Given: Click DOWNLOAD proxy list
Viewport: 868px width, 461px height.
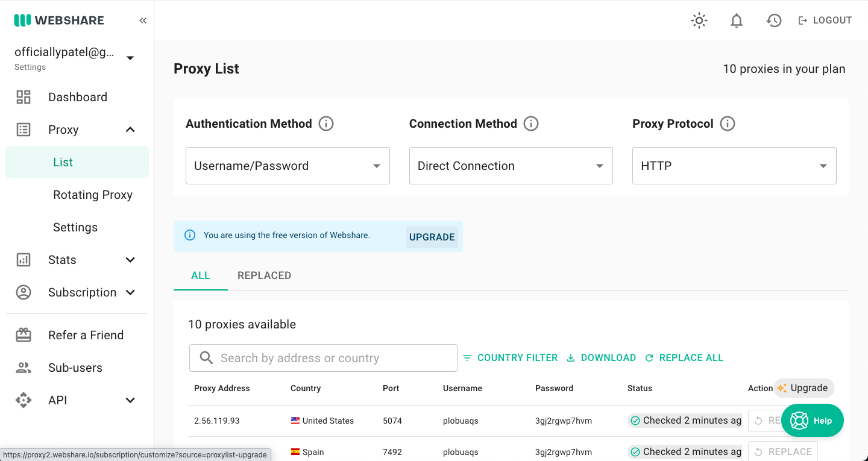Looking at the screenshot, I should [x=602, y=358].
